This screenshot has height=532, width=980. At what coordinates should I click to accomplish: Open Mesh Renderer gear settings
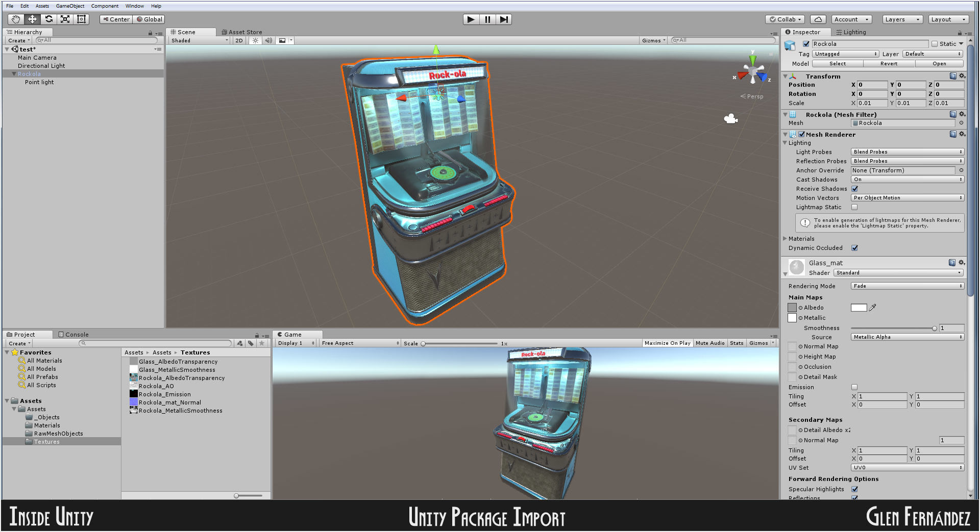pos(962,134)
